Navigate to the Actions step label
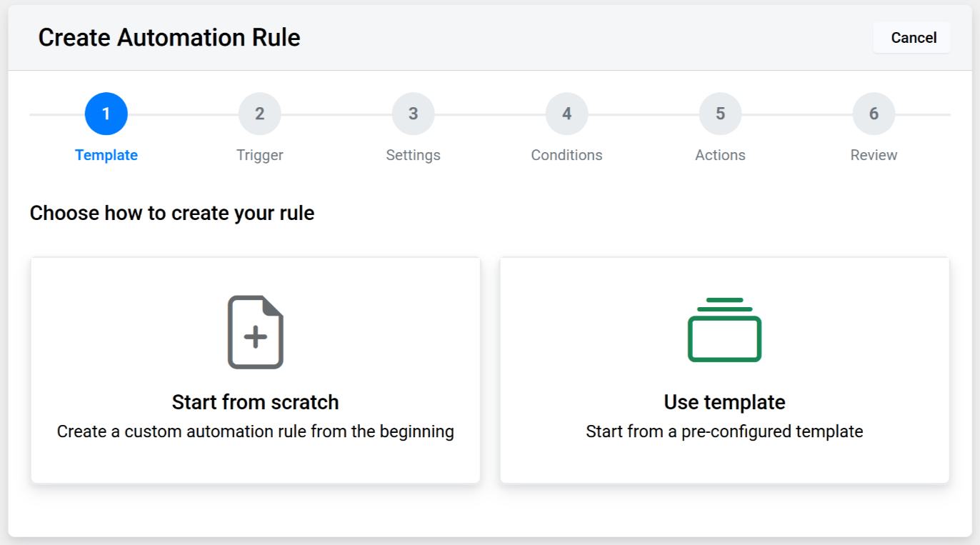Viewport: 980px width, 545px height. point(720,155)
